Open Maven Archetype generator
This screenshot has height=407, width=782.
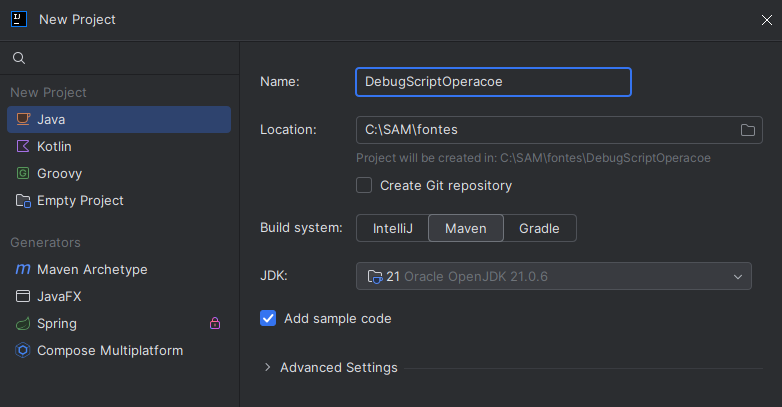119,269
